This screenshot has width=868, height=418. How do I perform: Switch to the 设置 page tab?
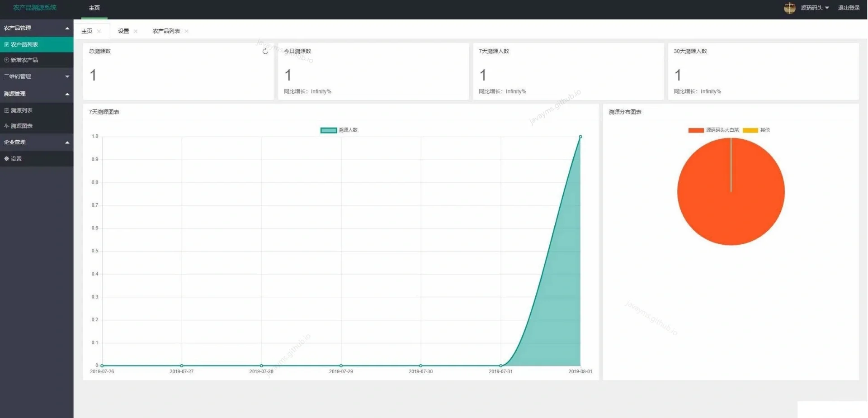[x=123, y=31]
